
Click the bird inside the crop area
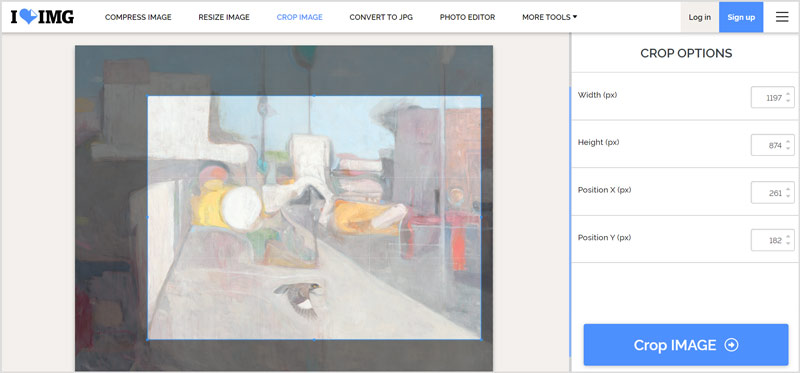[300, 300]
